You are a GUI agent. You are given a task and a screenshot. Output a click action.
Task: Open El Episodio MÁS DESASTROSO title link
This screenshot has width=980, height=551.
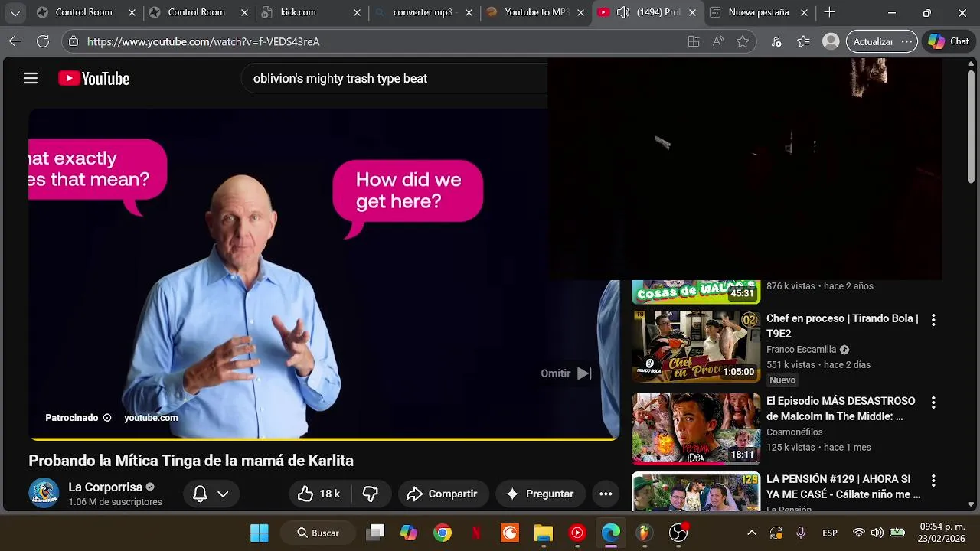[841, 409]
